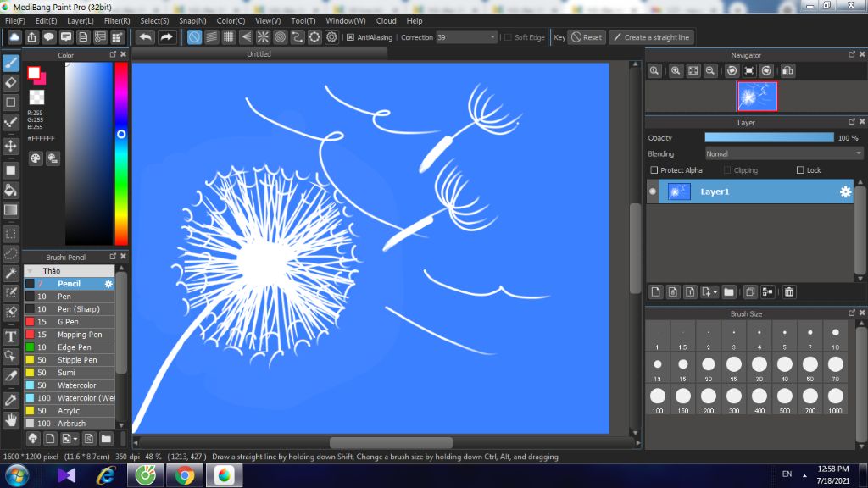Click Create a straight line button
The image size is (868, 488).
(652, 37)
